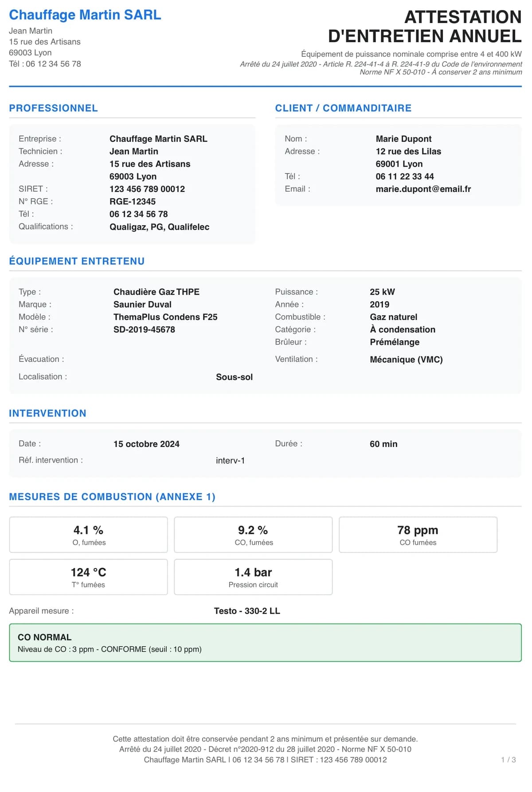Click the Chauffage Martin SARL header title

pos(85,15)
